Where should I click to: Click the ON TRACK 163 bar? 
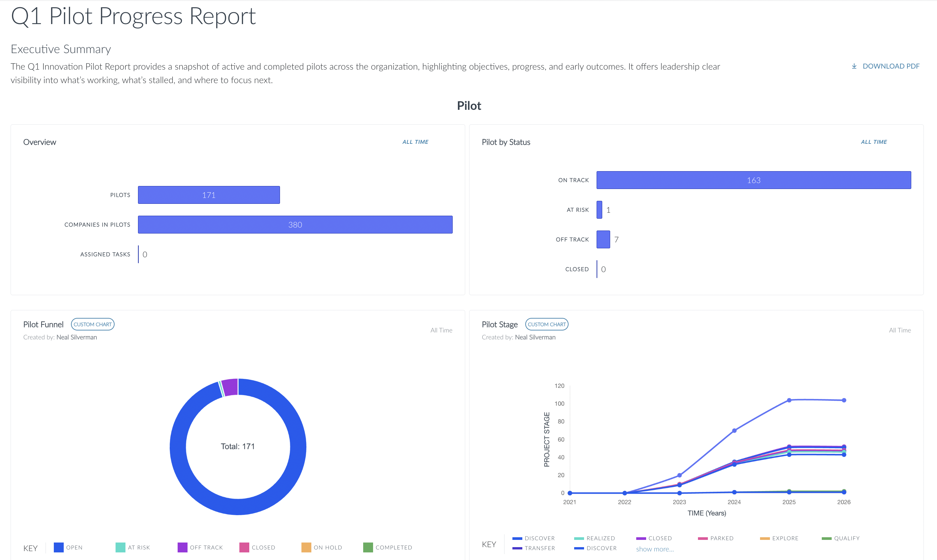tap(753, 180)
